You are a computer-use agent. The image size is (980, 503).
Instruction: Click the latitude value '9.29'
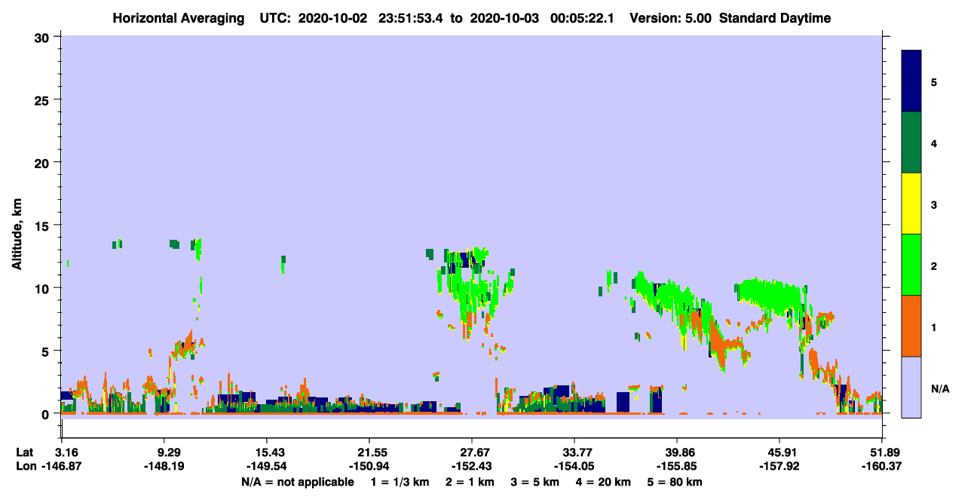tap(164, 452)
